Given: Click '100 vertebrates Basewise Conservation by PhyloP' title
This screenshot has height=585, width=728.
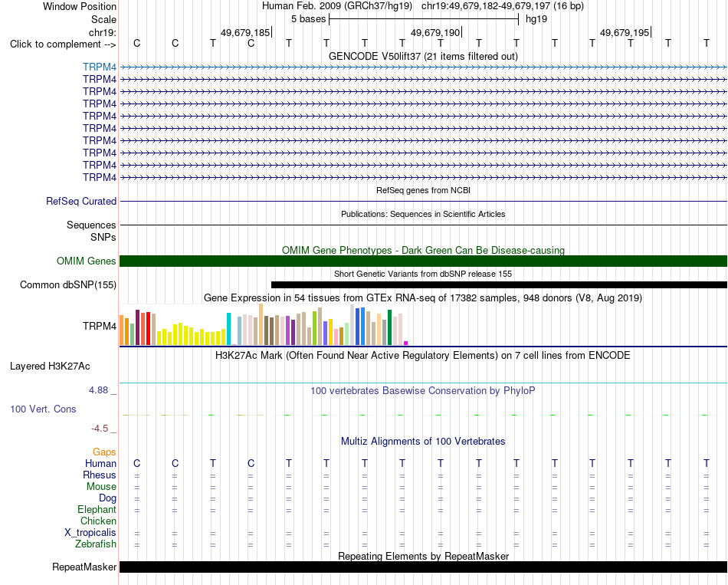Looking at the screenshot, I should pyautogui.click(x=423, y=391).
